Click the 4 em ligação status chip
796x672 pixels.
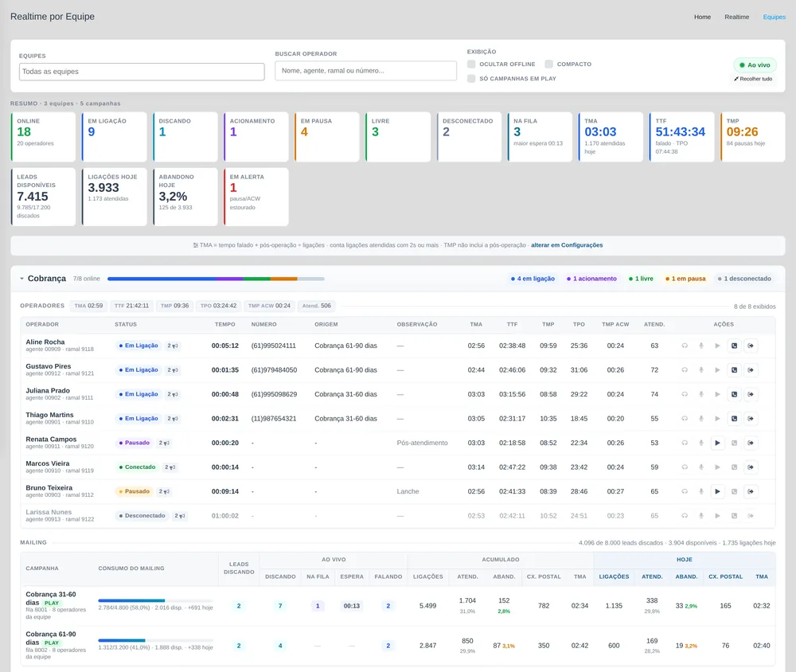coord(533,279)
